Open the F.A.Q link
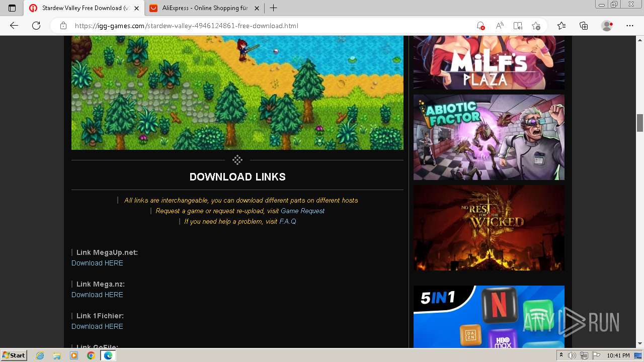 [x=288, y=221]
